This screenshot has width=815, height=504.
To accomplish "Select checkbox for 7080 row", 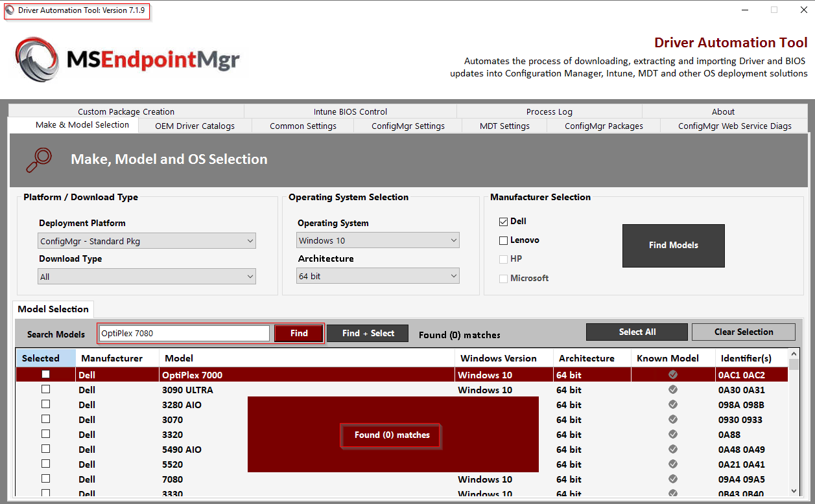I will pos(45,479).
